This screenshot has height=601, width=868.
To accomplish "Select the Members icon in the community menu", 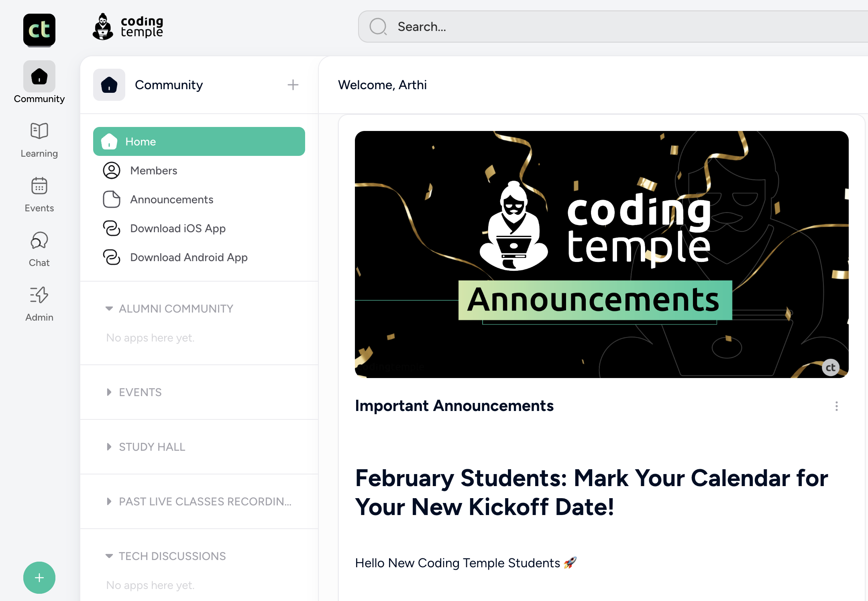I will 112,170.
